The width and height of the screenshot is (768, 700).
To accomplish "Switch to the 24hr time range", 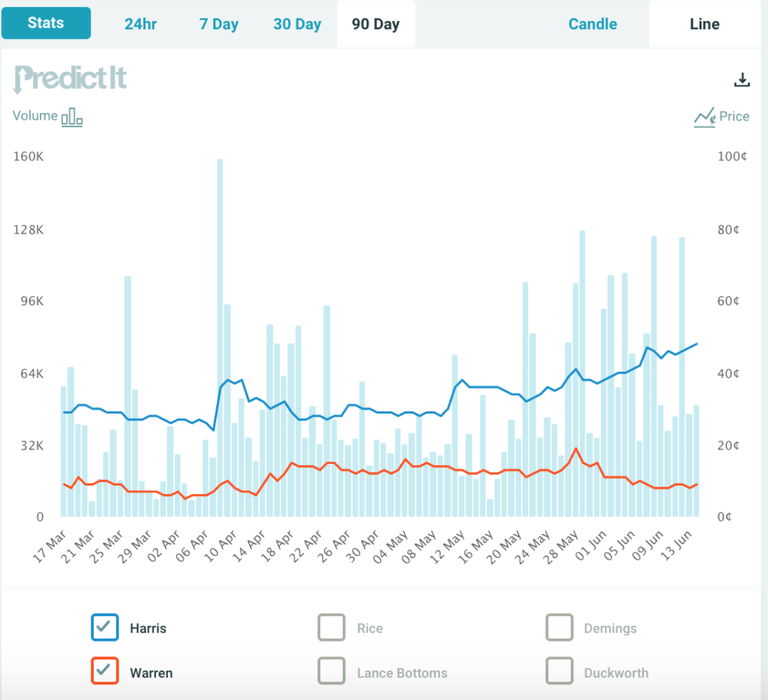I will (140, 23).
